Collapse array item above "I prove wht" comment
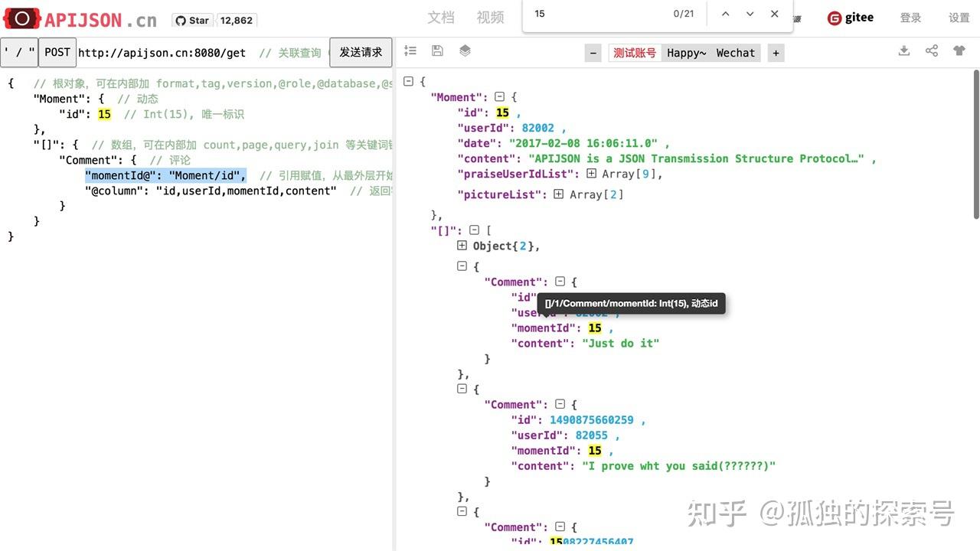Screen dimensions: 980x551 click(462, 389)
